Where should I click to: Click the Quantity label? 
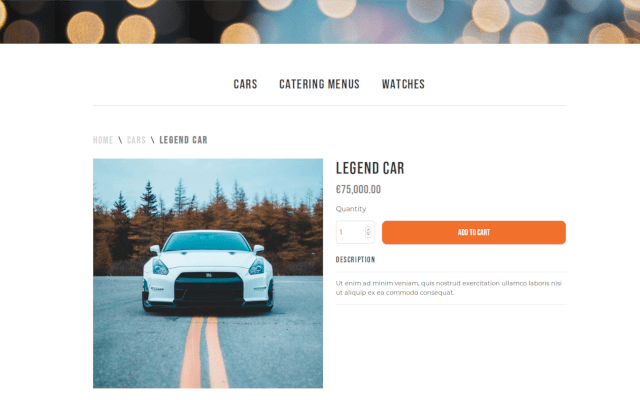pyautogui.click(x=351, y=209)
